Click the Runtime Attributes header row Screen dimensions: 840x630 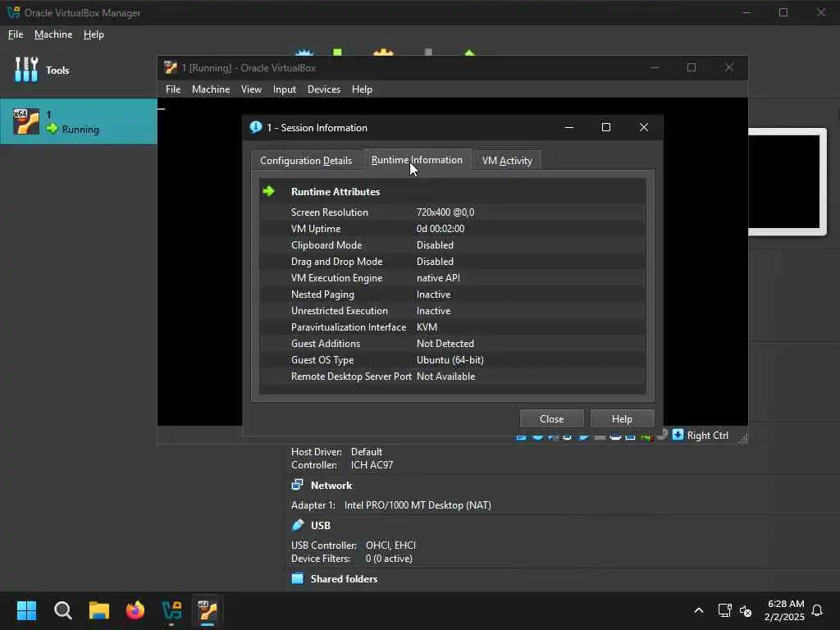pos(453,191)
